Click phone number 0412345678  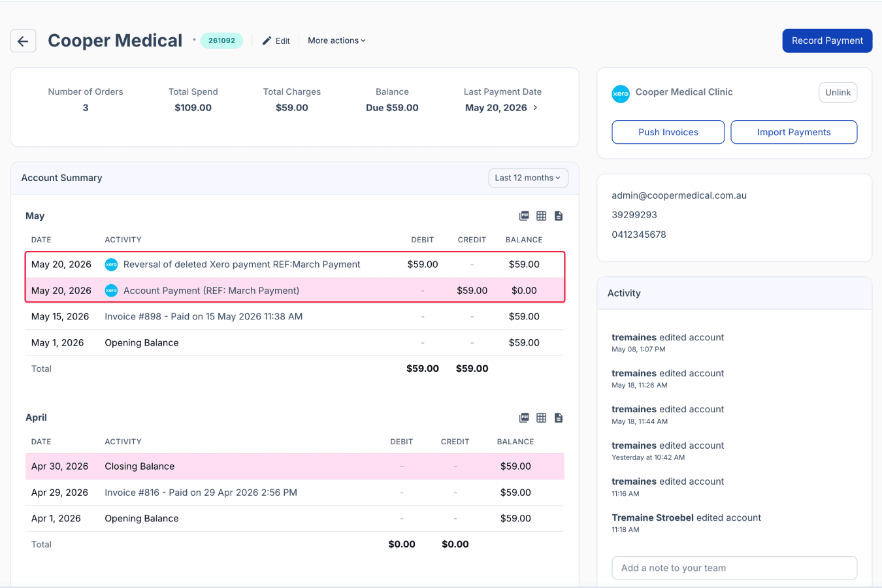click(639, 235)
